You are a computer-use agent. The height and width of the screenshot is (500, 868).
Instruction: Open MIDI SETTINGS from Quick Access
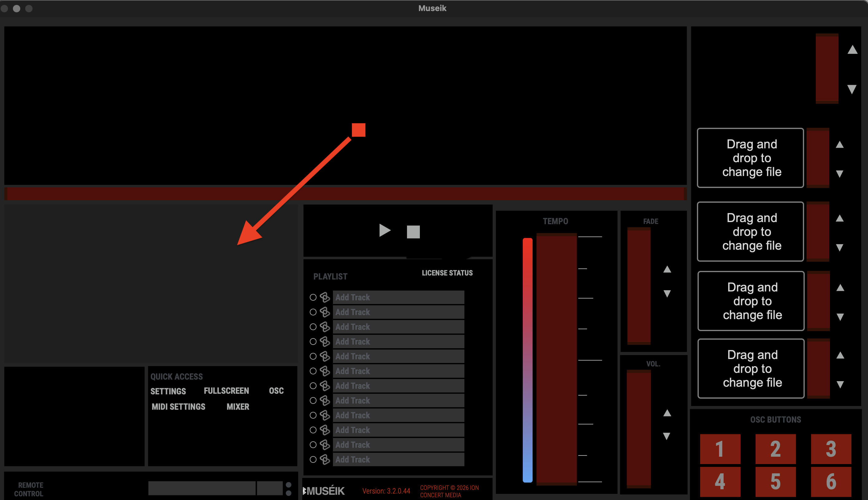178,407
